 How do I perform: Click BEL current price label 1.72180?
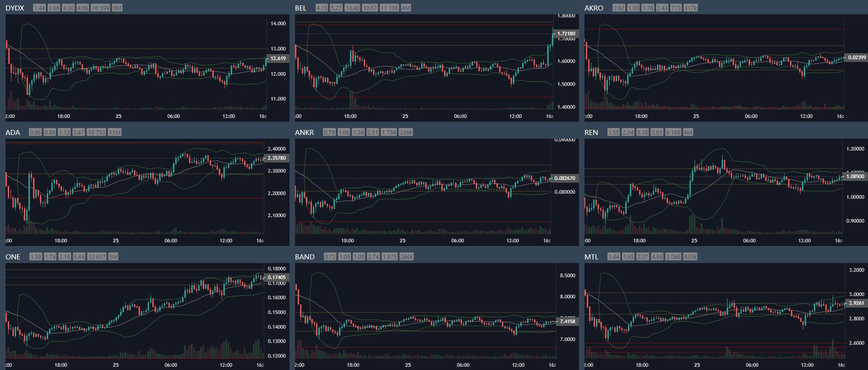point(566,34)
